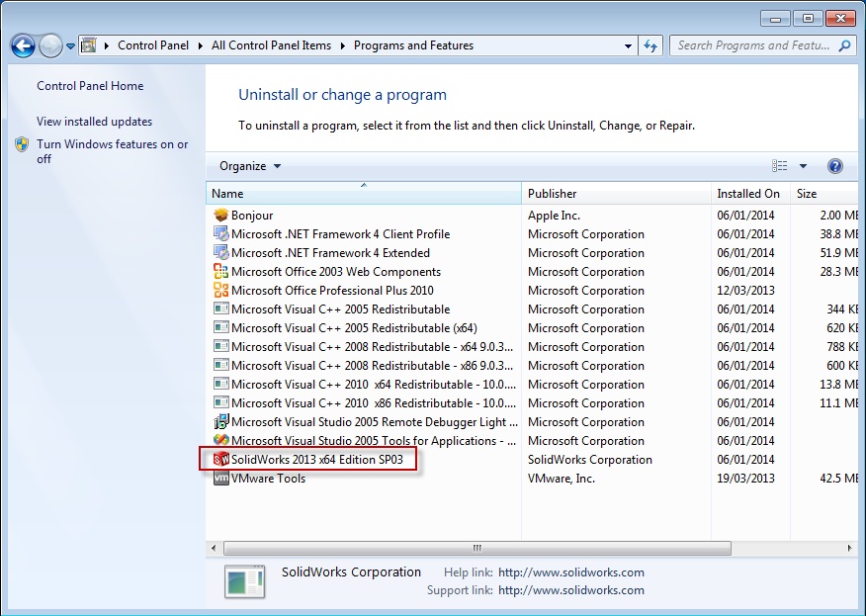Click the scrollbar right arrow

pyautogui.click(x=849, y=548)
